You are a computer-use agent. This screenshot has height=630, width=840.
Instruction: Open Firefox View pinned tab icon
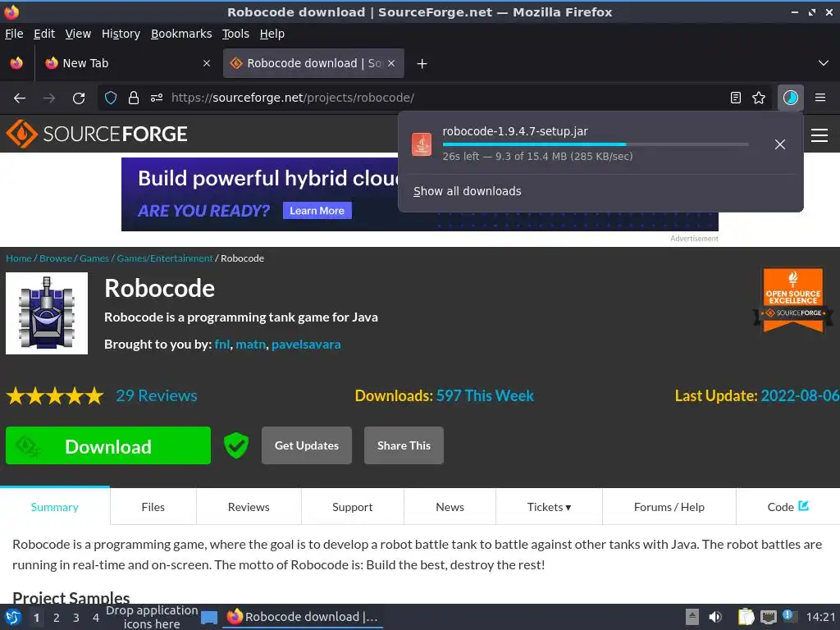tap(16, 63)
